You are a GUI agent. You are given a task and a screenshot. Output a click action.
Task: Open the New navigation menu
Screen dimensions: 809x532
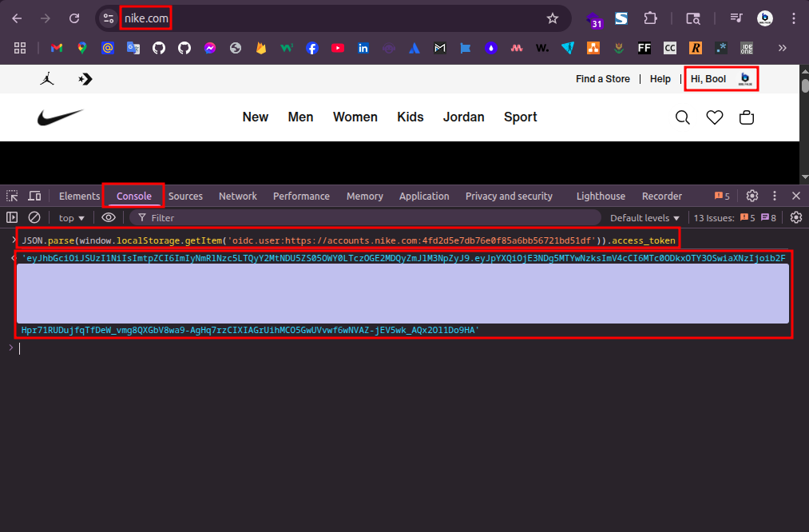pos(256,117)
